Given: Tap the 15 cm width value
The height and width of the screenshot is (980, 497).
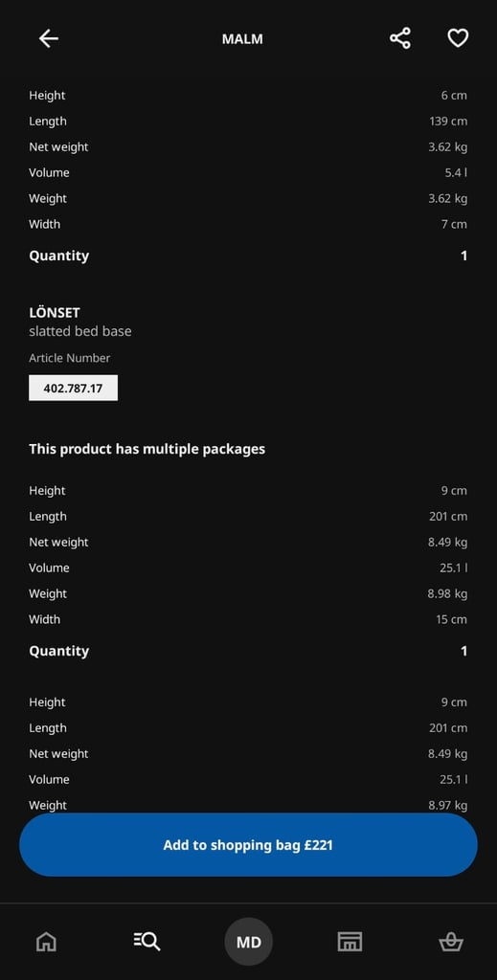Looking at the screenshot, I should click(x=451, y=619).
